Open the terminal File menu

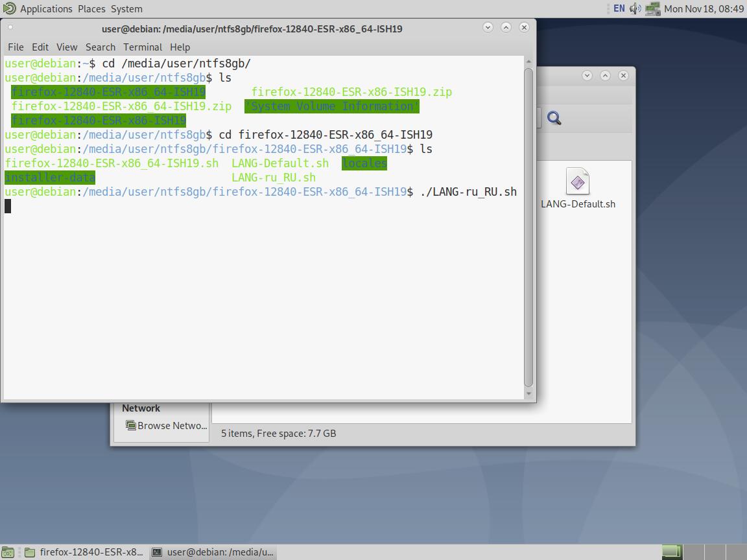pos(16,47)
